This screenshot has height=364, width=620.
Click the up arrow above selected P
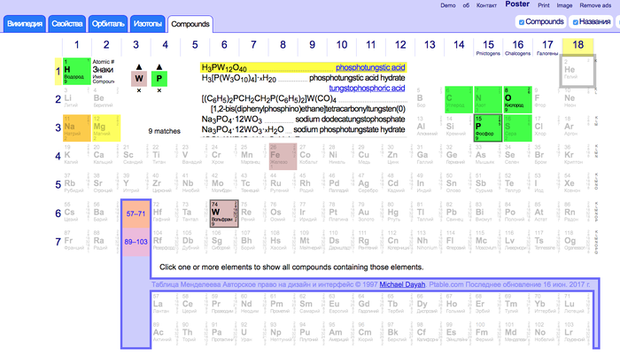(160, 67)
